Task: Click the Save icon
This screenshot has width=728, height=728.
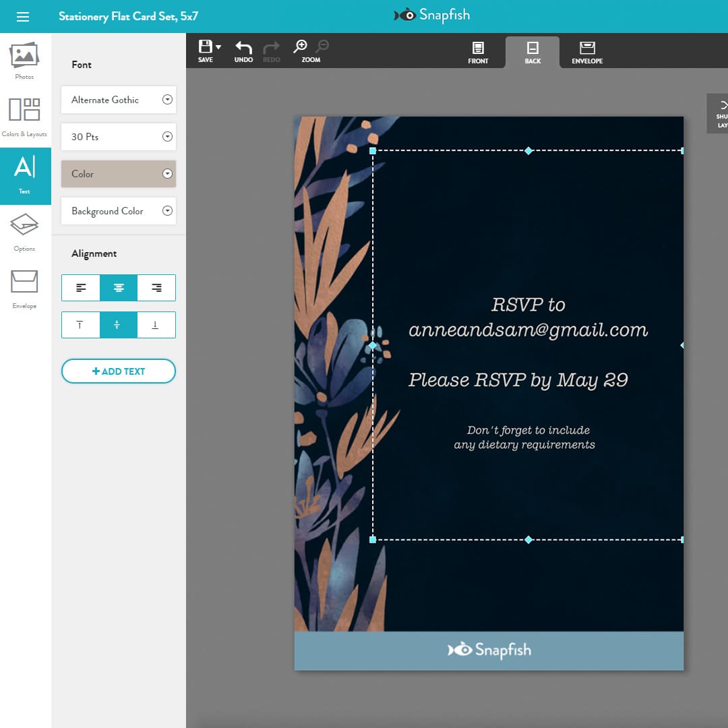Action: pyautogui.click(x=206, y=49)
